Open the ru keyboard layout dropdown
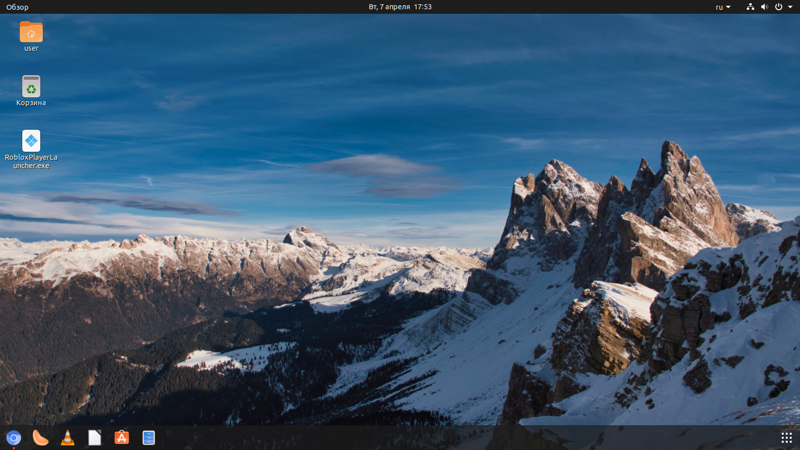This screenshot has width=800, height=450. pyautogui.click(x=723, y=7)
